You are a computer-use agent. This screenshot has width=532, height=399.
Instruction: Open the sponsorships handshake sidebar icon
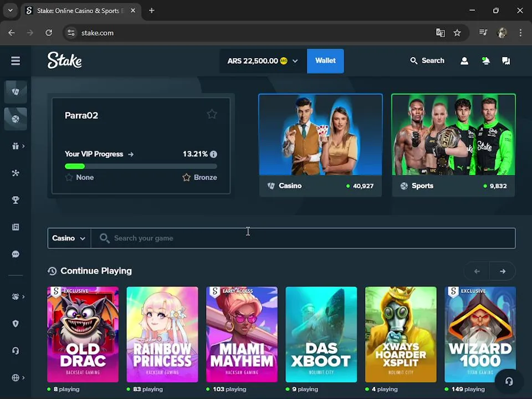pyautogui.click(x=16, y=296)
